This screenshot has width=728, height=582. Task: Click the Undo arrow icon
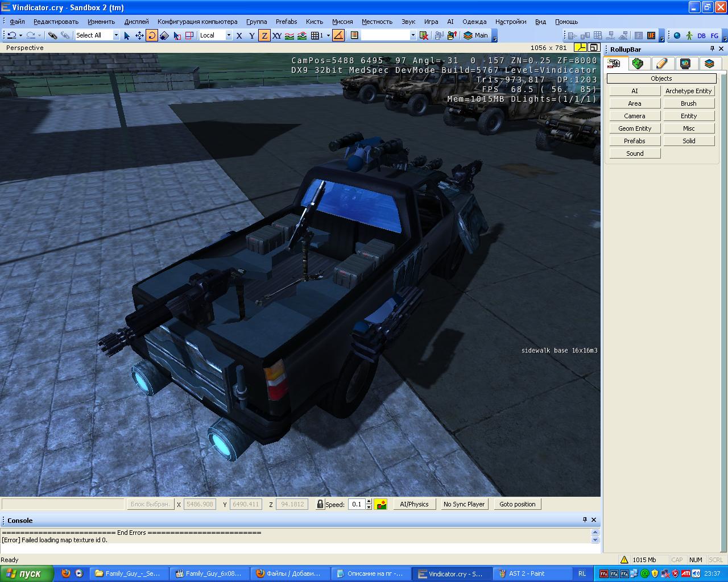coord(11,35)
